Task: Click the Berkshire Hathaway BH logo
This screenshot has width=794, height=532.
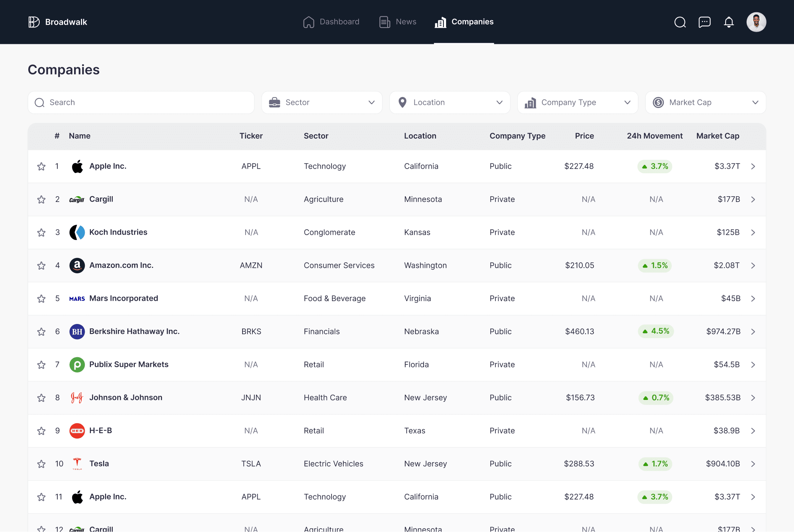Action: [x=77, y=332]
